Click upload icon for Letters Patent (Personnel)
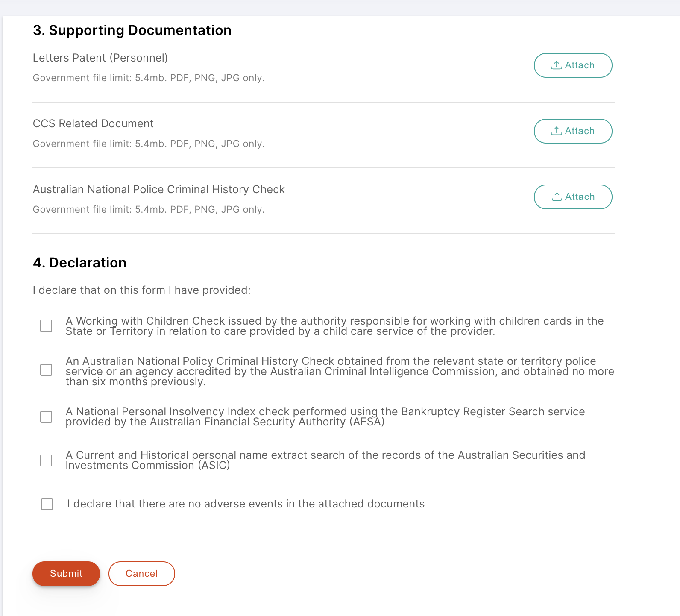 coord(556,65)
